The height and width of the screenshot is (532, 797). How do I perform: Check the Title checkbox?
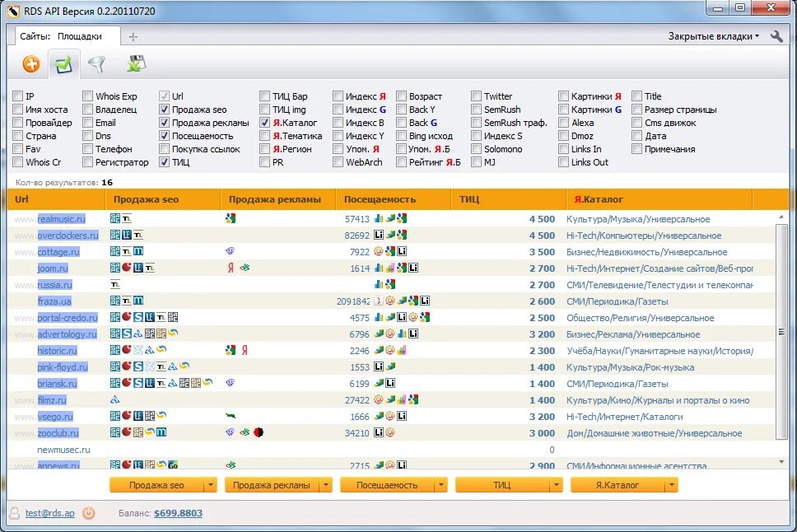pyautogui.click(x=637, y=96)
